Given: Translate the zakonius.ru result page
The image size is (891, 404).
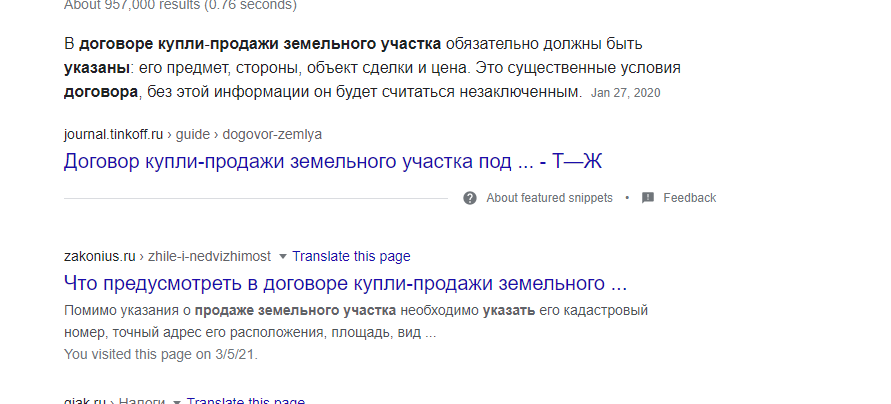Looking at the screenshot, I should point(351,256).
